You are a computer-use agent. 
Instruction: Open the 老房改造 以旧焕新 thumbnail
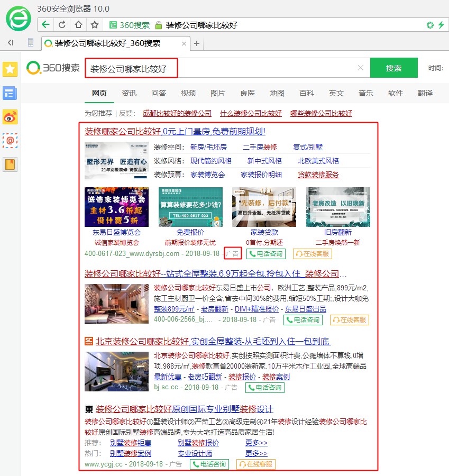coord(338,207)
